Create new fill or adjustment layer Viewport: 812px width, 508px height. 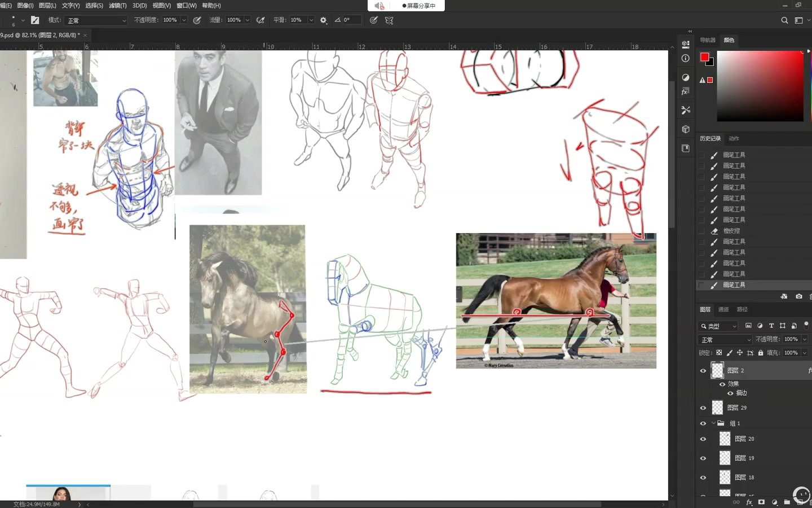coord(774,502)
